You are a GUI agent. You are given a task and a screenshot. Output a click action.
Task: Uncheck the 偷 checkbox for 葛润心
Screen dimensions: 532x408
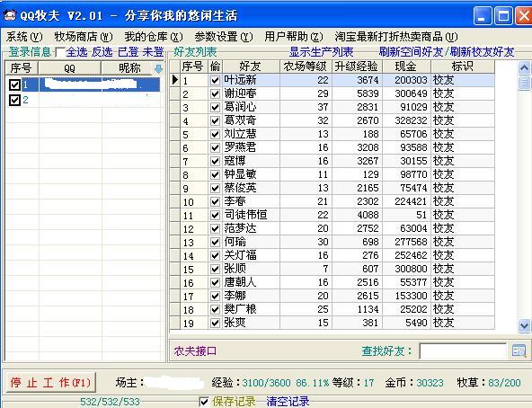pyautogui.click(x=215, y=107)
